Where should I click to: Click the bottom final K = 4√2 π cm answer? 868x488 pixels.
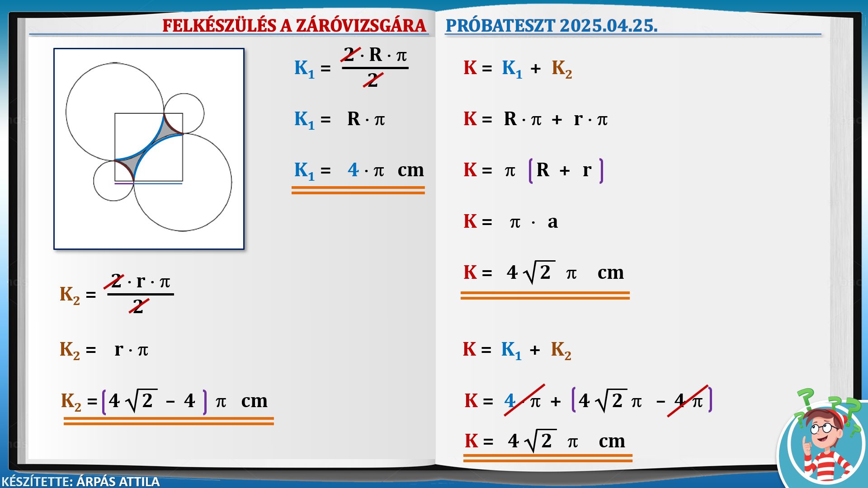coord(545,441)
